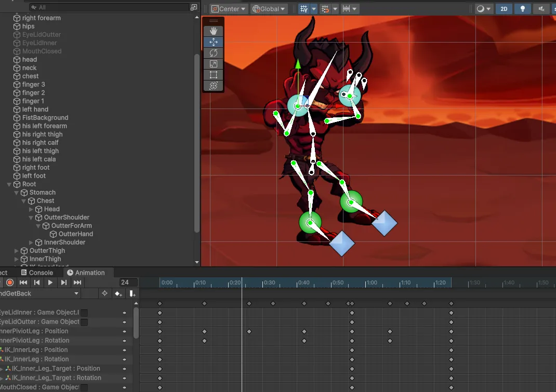Select the Rect tool in scene toolbar
Viewport: 556px width, 392px height.
coord(213,75)
